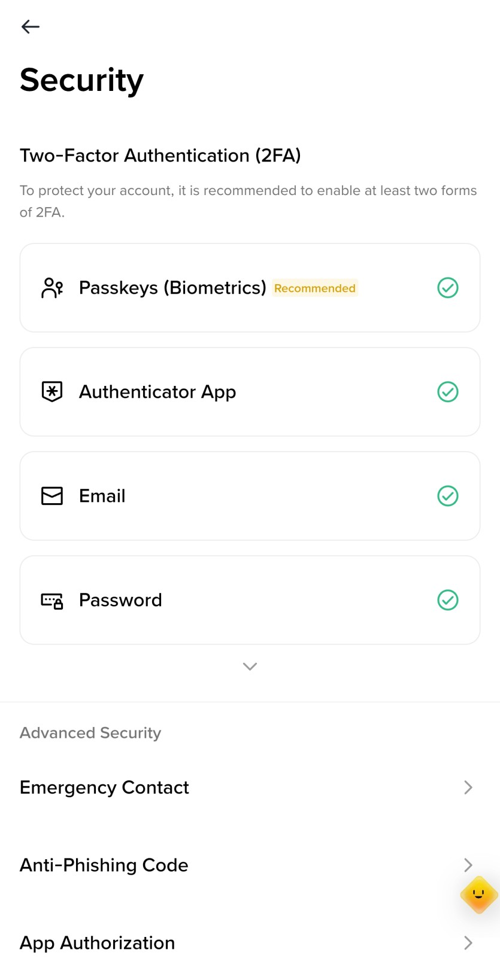The image size is (500, 980).
Task: Select the Anti-Phishing Code menu entry
Action: 250,865
